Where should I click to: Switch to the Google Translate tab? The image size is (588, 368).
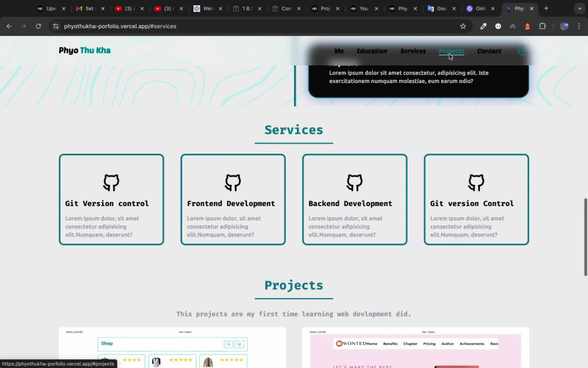coord(440,8)
